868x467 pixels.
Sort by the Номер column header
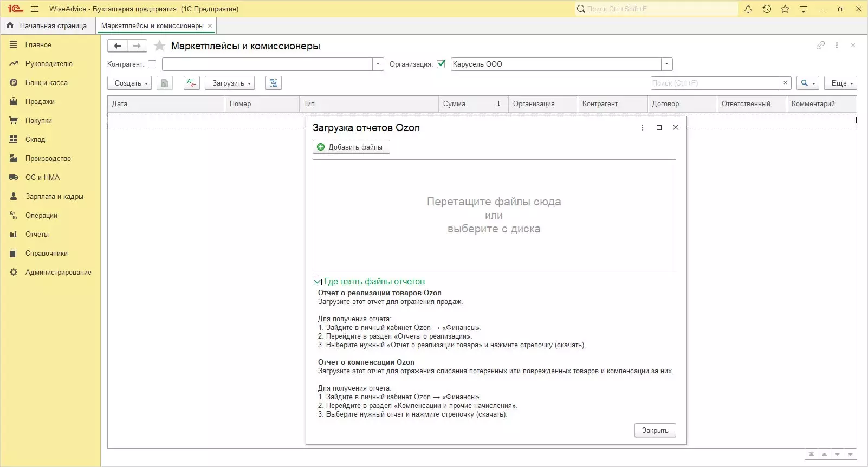[x=262, y=104]
